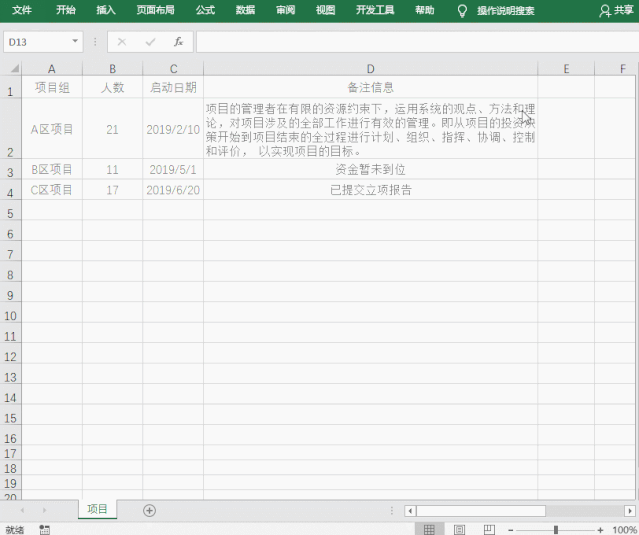Switch to Normal view mode
This screenshot has width=639, height=535.
[428, 529]
